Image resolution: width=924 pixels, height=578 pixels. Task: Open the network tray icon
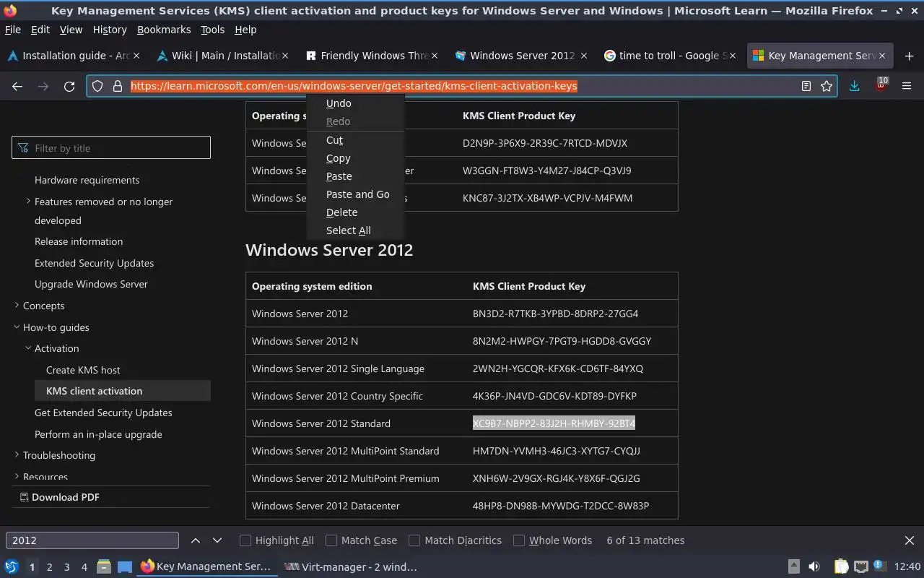860,567
